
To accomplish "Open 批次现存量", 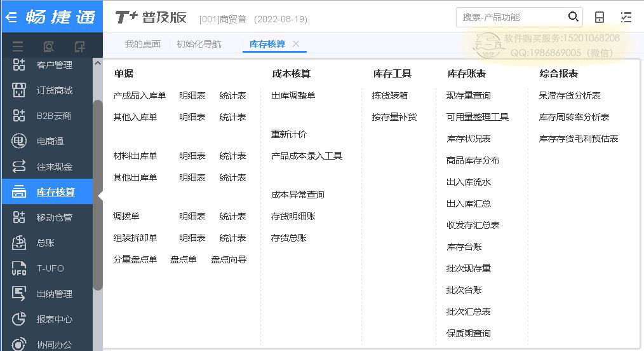I will click(469, 268).
